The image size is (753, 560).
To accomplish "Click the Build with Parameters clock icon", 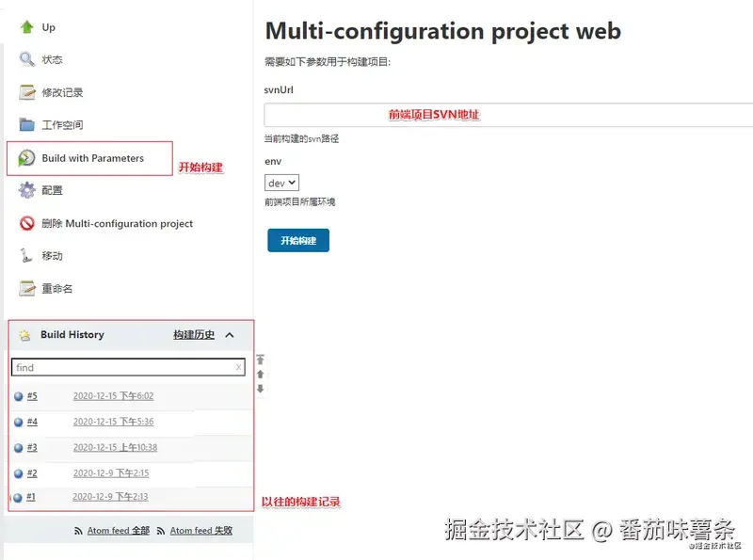I will tap(26, 158).
